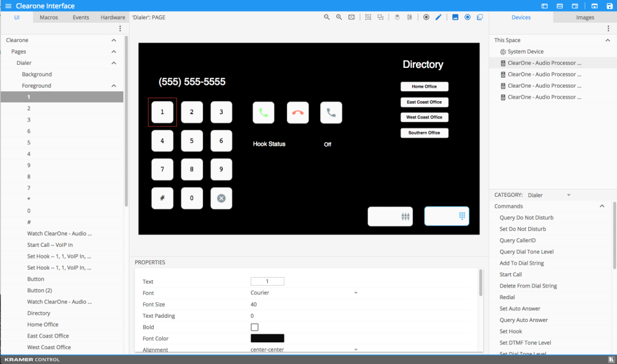
Task: Switch to the Devices tab
Action: pos(521,17)
